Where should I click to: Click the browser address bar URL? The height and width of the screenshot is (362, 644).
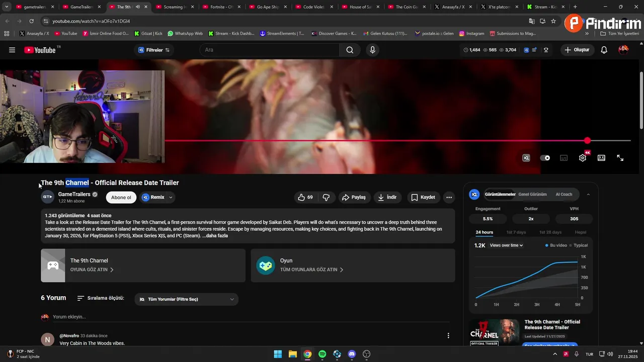point(91,21)
